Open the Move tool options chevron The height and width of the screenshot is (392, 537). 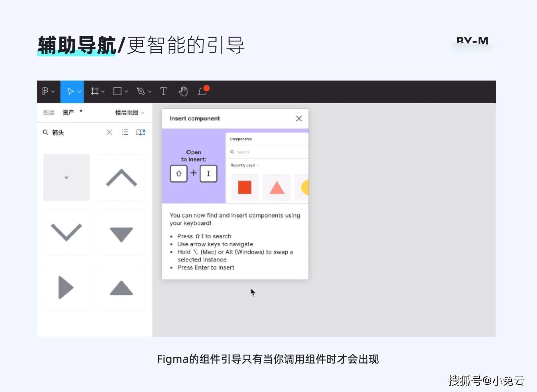pyautogui.click(x=80, y=91)
